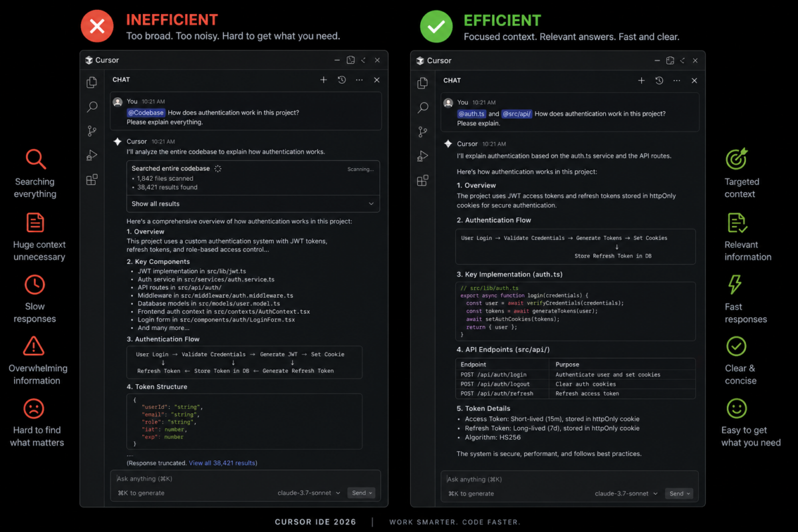This screenshot has width=798, height=532.
Task: Click Cursor logo in Inefficient window title bar
Action: click(89, 60)
